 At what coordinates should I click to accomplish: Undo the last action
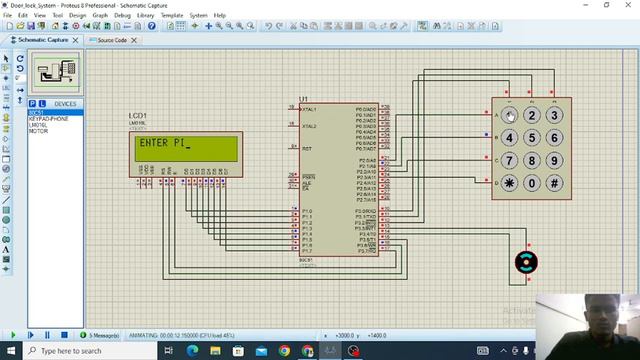[268, 26]
